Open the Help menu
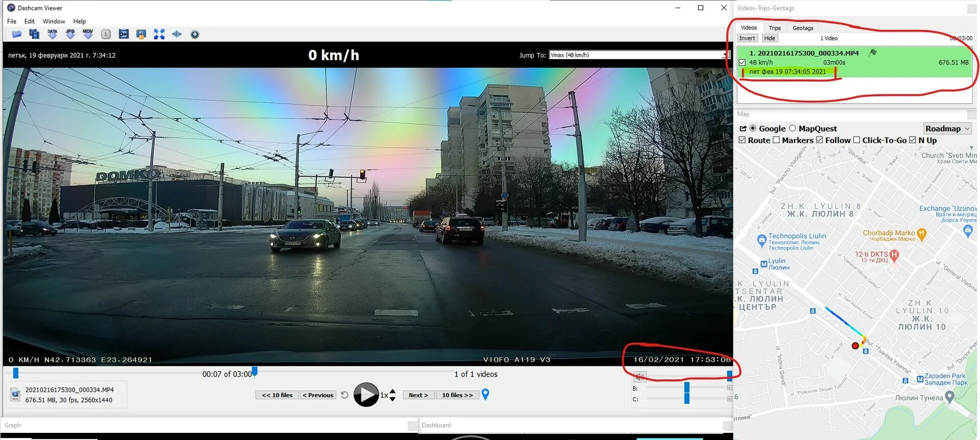 [x=80, y=21]
